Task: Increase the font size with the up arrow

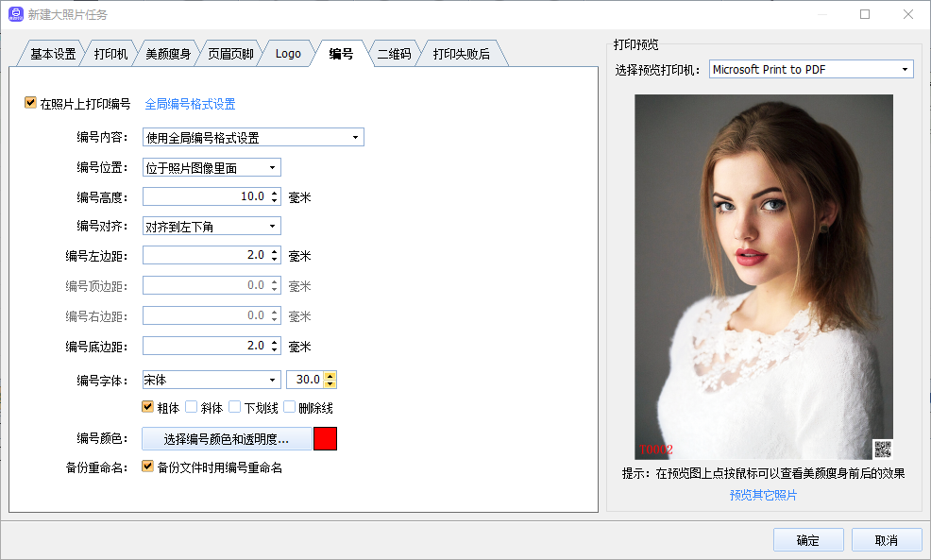Action: [x=330, y=376]
